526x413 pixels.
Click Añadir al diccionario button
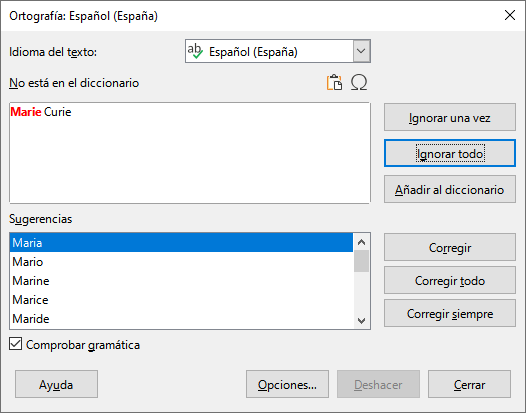pyautogui.click(x=450, y=189)
